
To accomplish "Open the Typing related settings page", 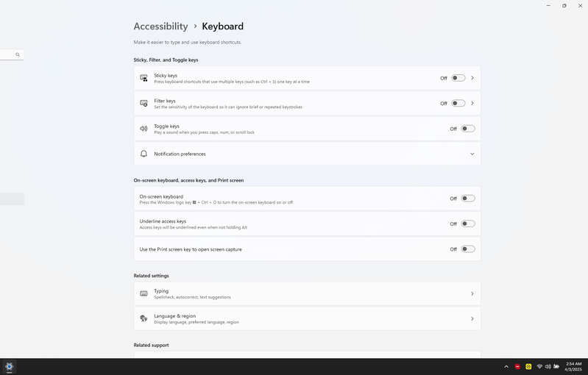I will (307, 294).
